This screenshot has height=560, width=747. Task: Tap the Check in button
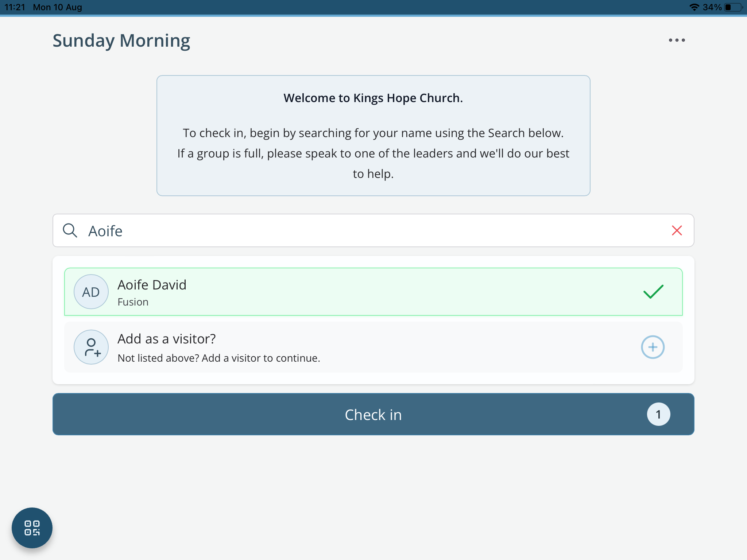(x=373, y=414)
